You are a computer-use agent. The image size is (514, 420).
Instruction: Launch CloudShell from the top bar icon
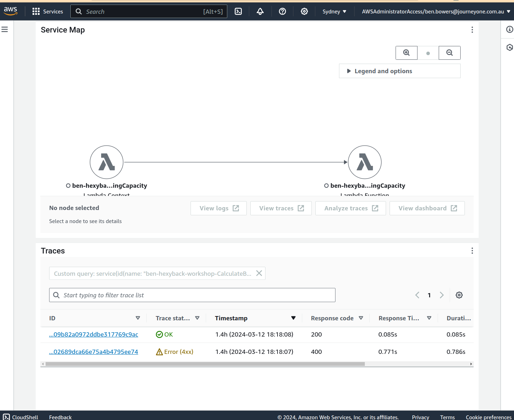pyautogui.click(x=239, y=11)
